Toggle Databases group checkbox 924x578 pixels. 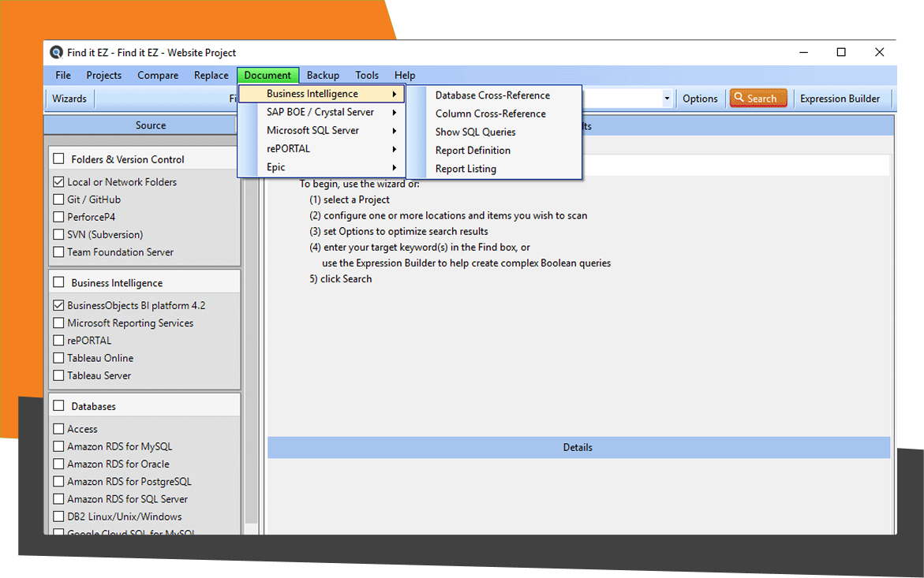59,406
